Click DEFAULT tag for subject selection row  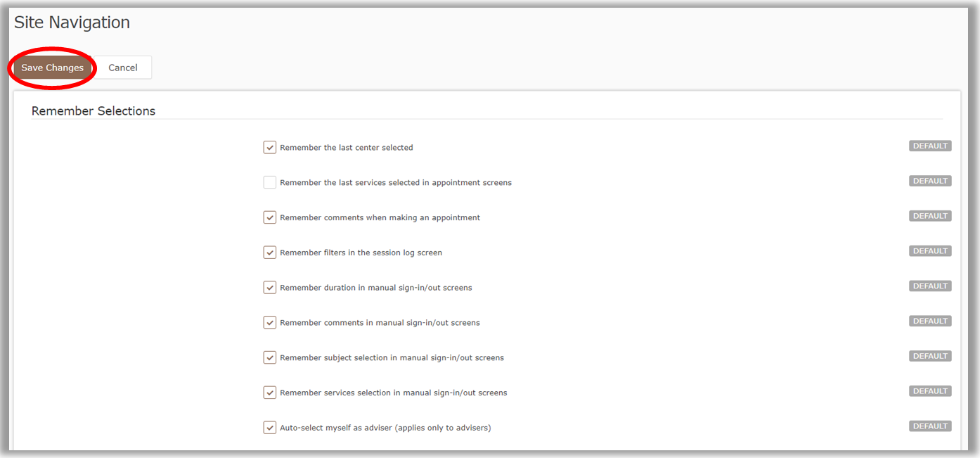pos(930,356)
